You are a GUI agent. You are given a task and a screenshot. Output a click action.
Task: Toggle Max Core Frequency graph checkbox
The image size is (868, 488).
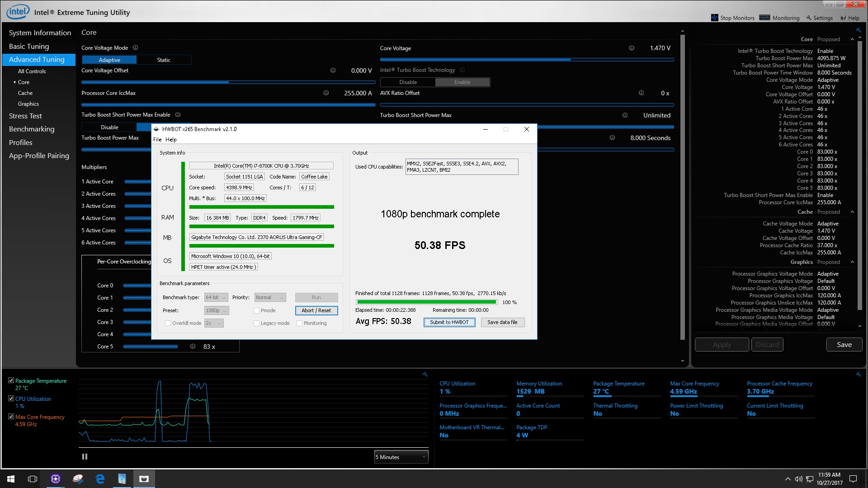[x=11, y=417]
